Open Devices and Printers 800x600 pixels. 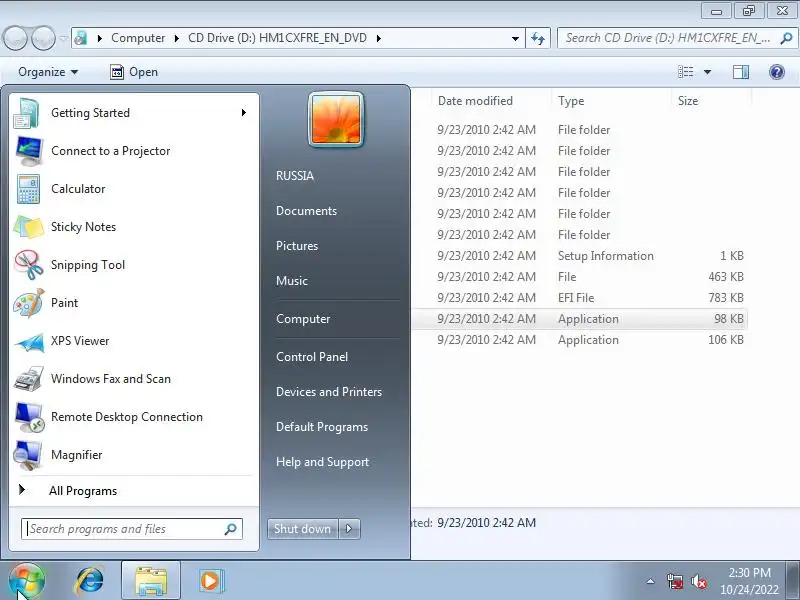pyautogui.click(x=329, y=392)
